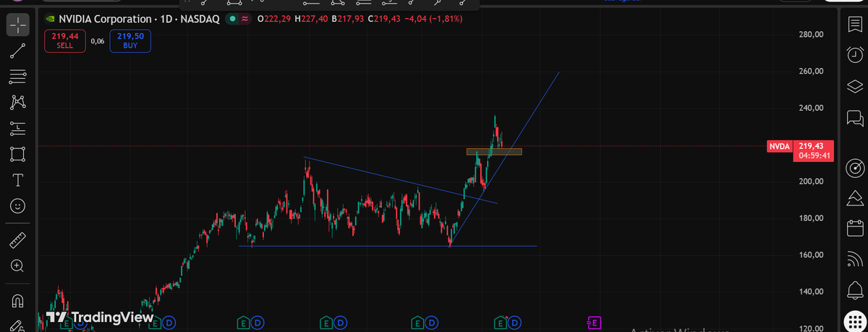Viewport: 868px width, 332px height.
Task: Open the pyramid icon in right sidebar
Action: point(854,198)
